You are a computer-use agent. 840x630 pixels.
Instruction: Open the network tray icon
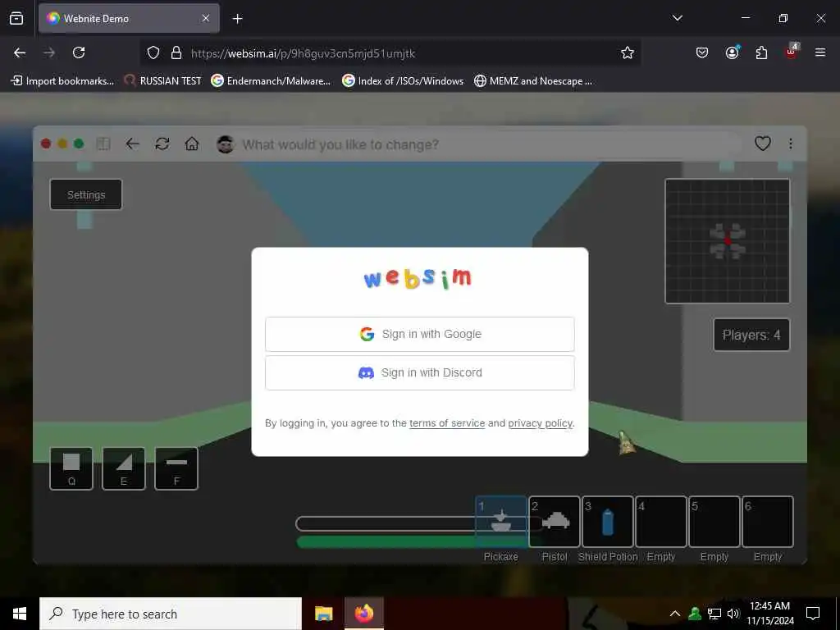tap(714, 614)
